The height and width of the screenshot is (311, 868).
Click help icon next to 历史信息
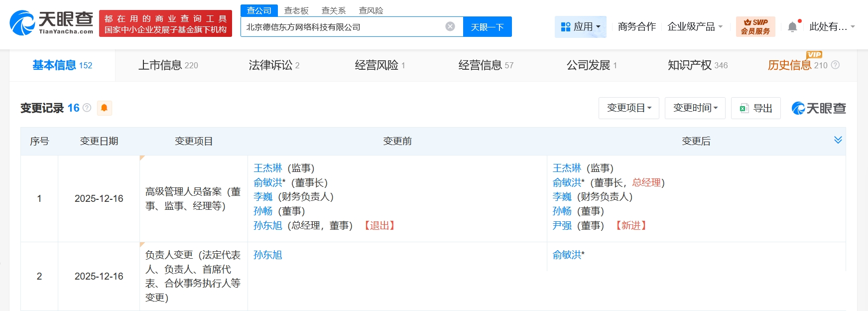(x=836, y=65)
